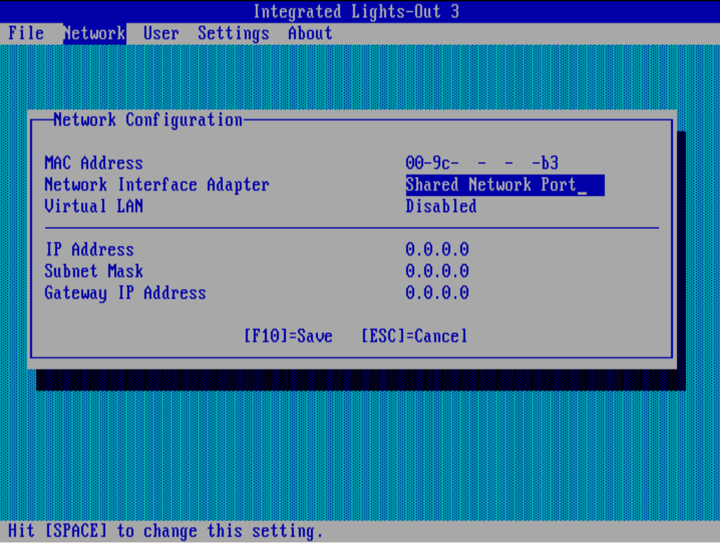Open the User menu

pyautogui.click(x=161, y=34)
